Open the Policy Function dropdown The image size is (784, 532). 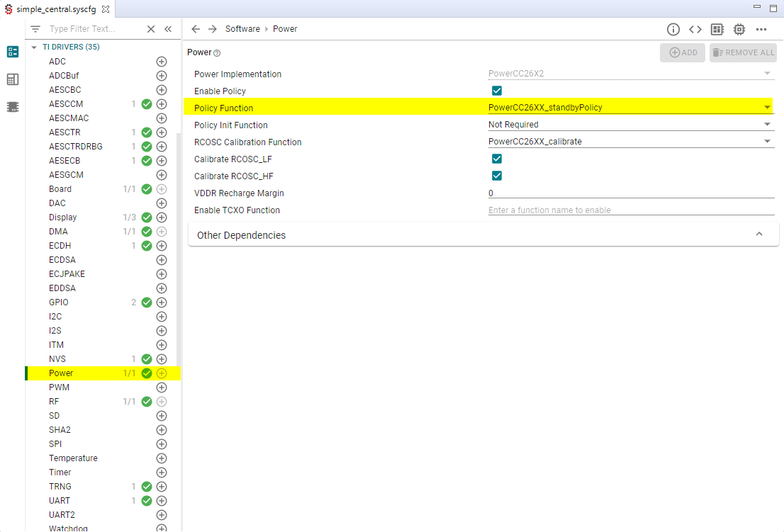[629, 108]
